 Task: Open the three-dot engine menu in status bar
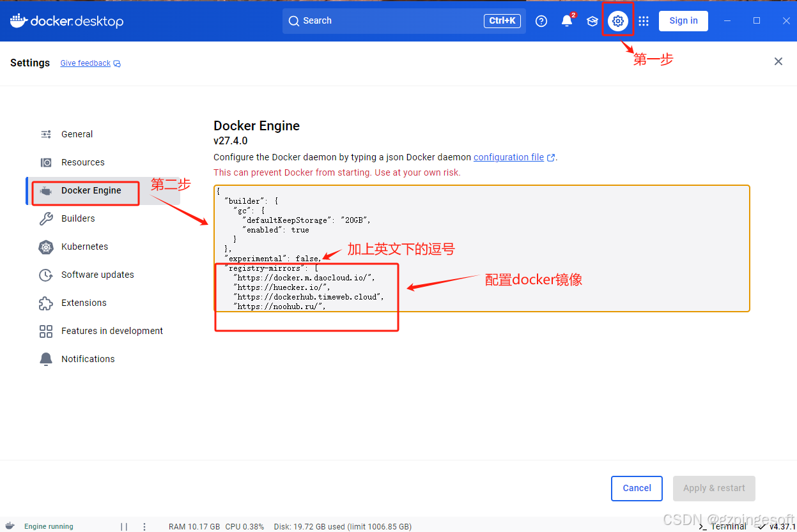click(x=144, y=527)
